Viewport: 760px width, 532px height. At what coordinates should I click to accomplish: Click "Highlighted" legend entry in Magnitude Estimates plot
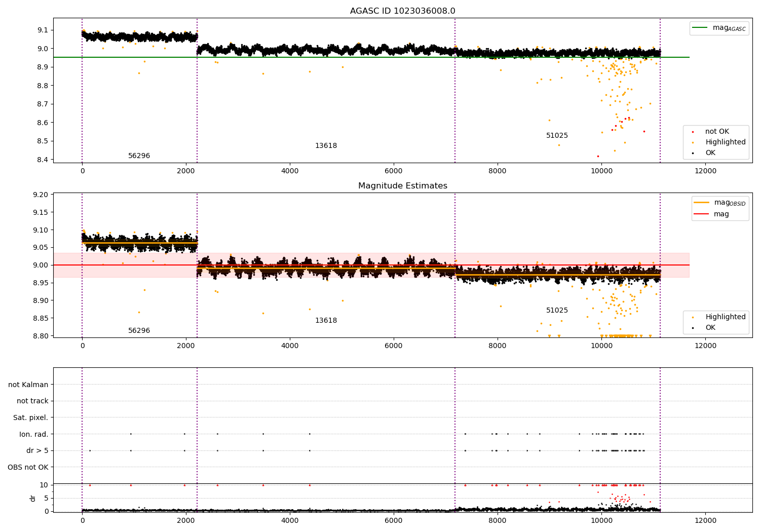726,317
